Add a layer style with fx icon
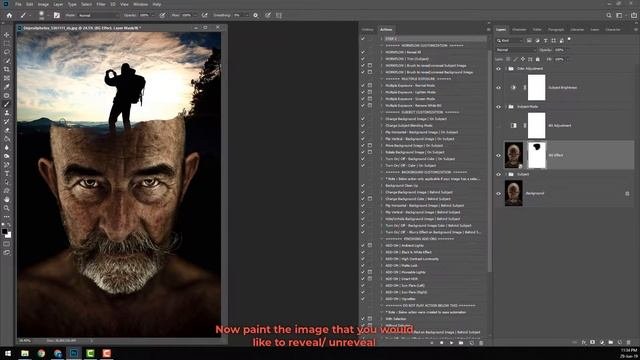The height and width of the screenshot is (360, 640). click(584, 342)
